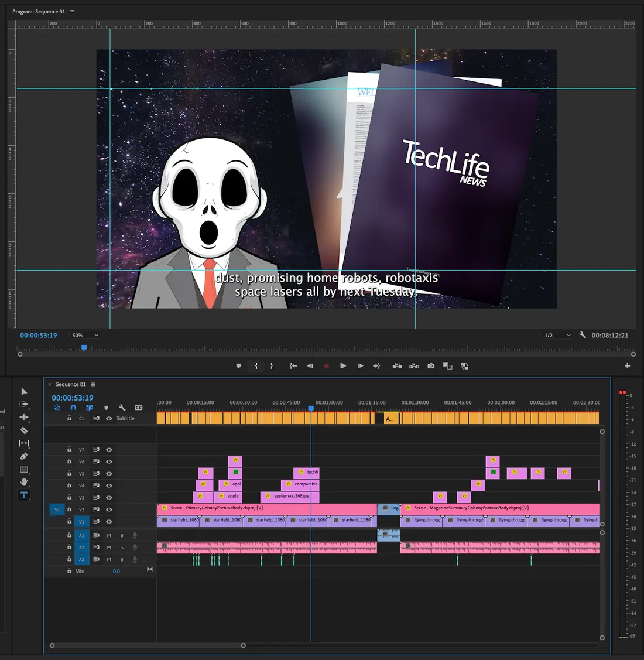Viewport: 644px width, 660px height.
Task: Mute audio track A1
Action: (109, 535)
